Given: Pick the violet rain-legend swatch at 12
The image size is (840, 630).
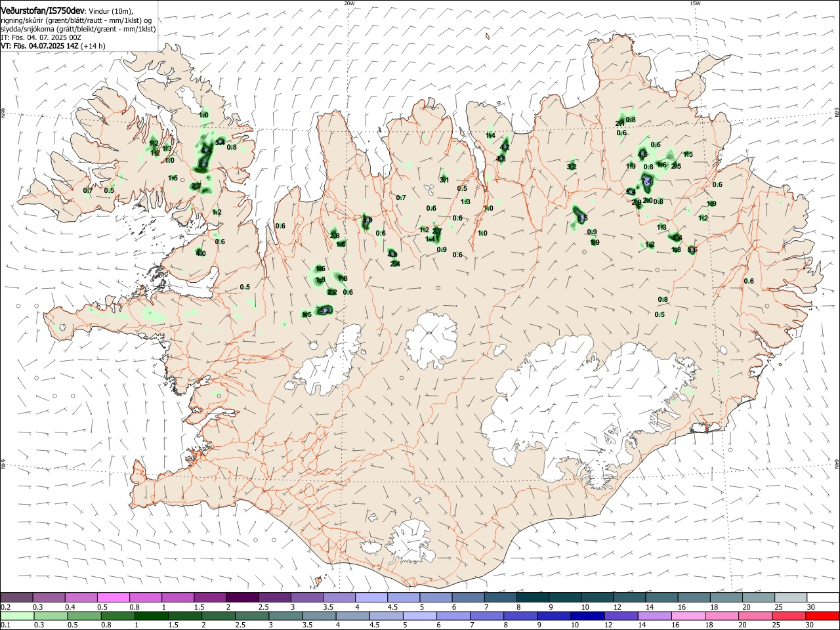Looking at the screenshot, I should point(620,616).
